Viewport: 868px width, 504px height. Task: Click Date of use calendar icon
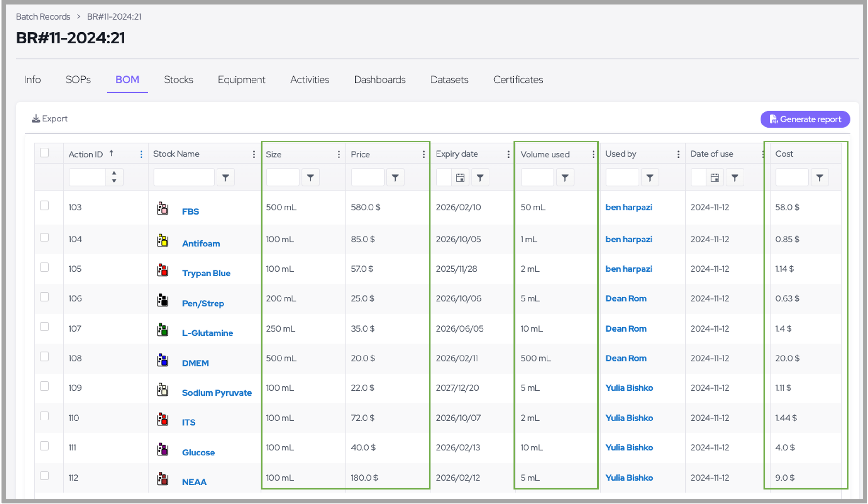(715, 177)
